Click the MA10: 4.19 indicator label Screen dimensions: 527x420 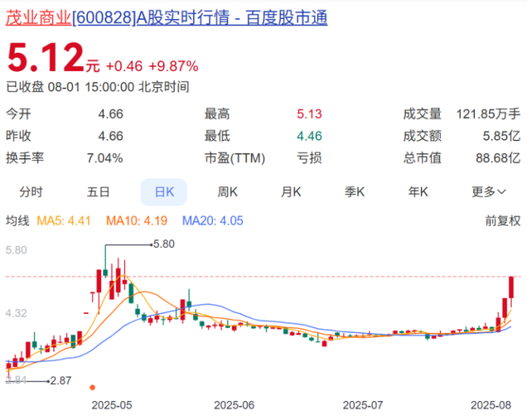click(137, 221)
